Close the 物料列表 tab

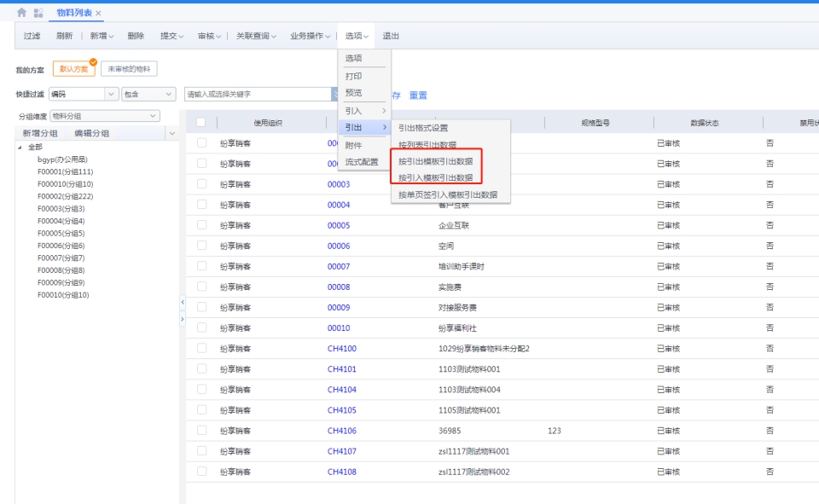pyautogui.click(x=98, y=13)
